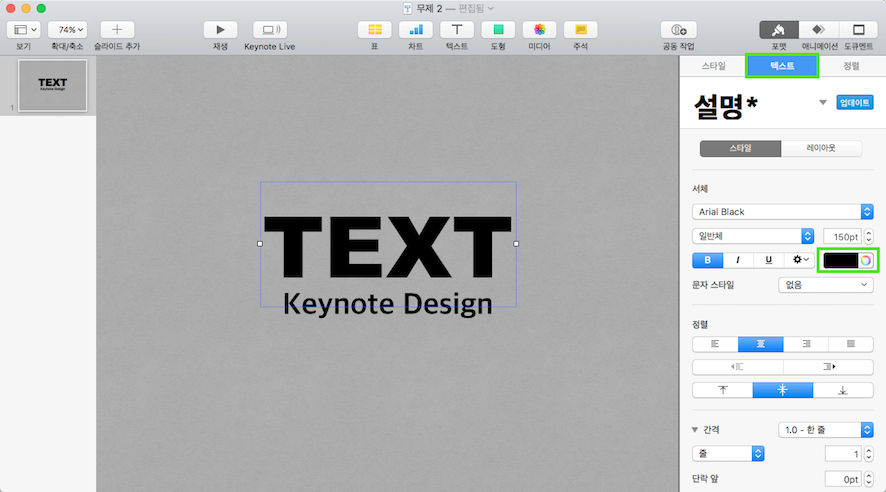Open collaboration (공동 작업)

tap(678, 29)
